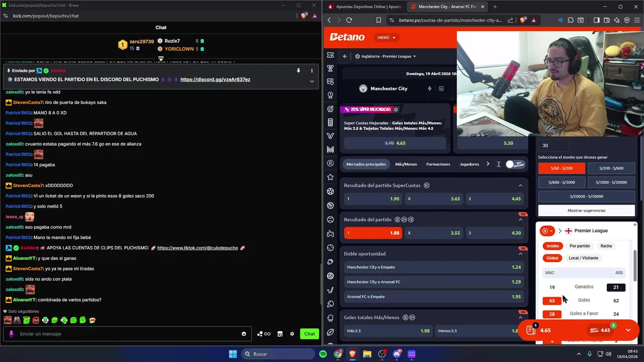Open the Bet Builder 4.65 slip badge
The image size is (644, 362).
[601, 330]
